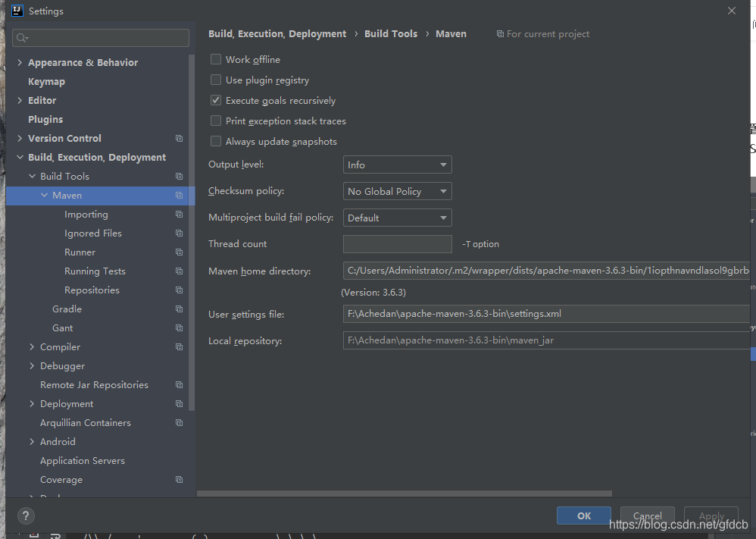This screenshot has width=756, height=539.
Task: Expand Appearance & Behavior section
Action: coord(20,62)
